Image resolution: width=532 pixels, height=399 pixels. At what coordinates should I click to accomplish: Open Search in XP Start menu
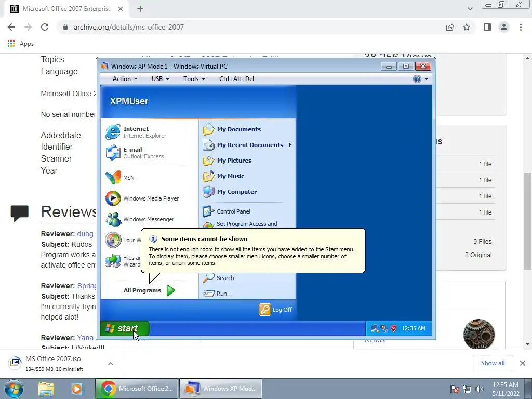[x=219, y=278]
